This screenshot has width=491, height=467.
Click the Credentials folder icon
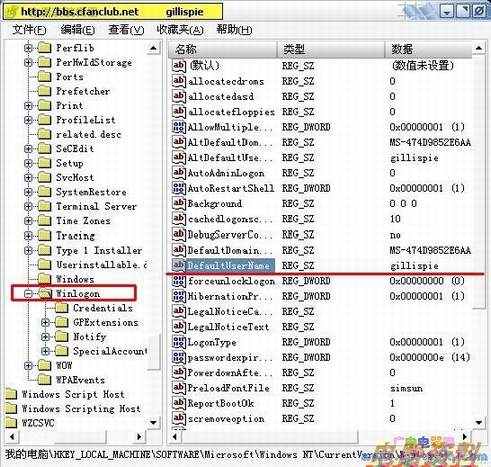(x=62, y=308)
